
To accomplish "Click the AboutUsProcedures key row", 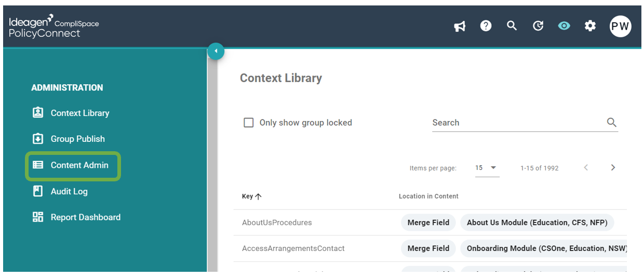I will (x=430, y=222).
